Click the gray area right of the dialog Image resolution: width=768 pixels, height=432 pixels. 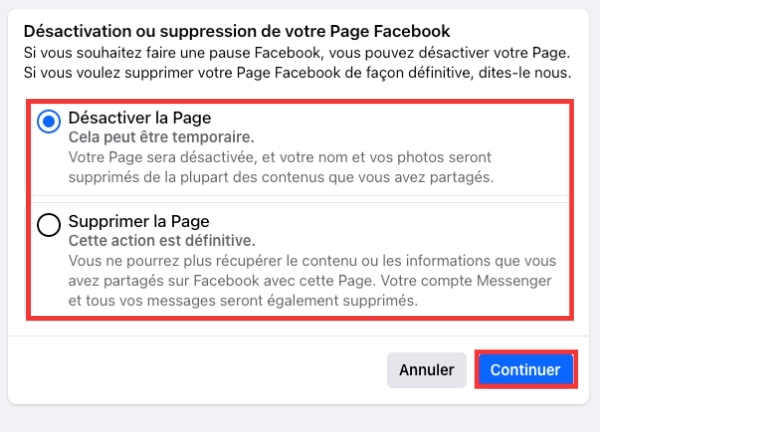coord(594,200)
